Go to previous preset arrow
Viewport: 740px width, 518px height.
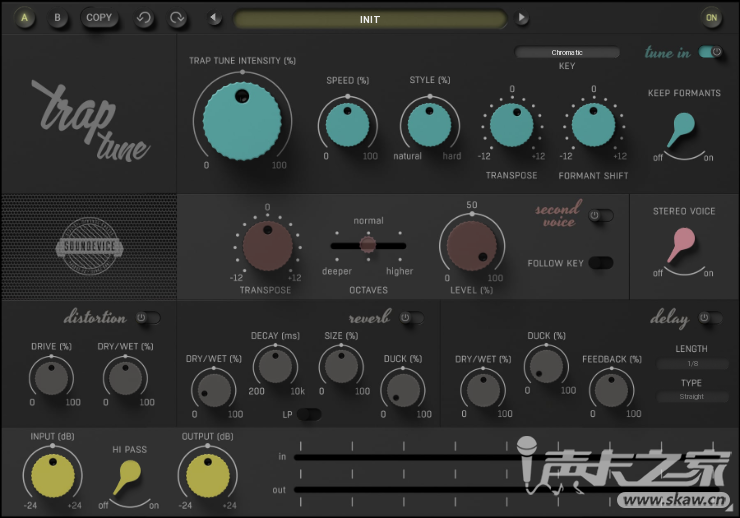click(214, 18)
